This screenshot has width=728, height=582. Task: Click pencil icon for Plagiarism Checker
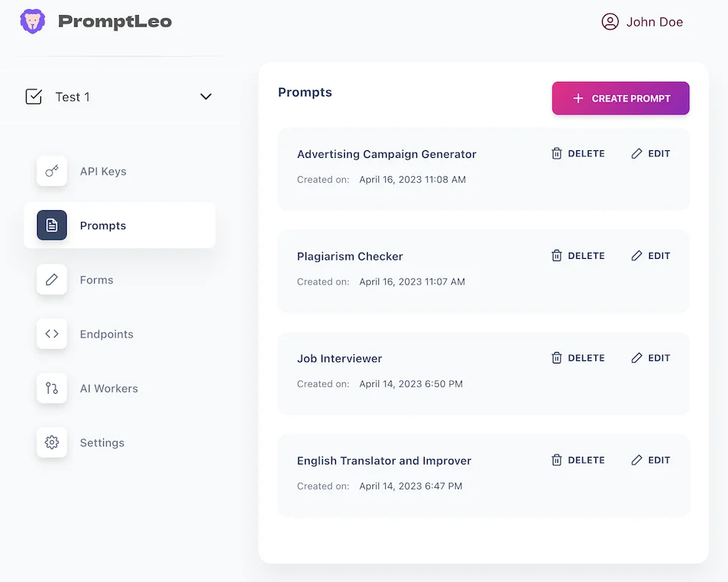pos(637,256)
